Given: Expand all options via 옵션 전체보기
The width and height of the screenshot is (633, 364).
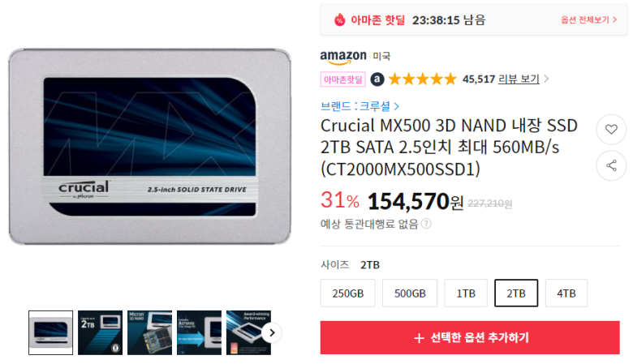Looking at the screenshot, I should pyautogui.click(x=588, y=19).
